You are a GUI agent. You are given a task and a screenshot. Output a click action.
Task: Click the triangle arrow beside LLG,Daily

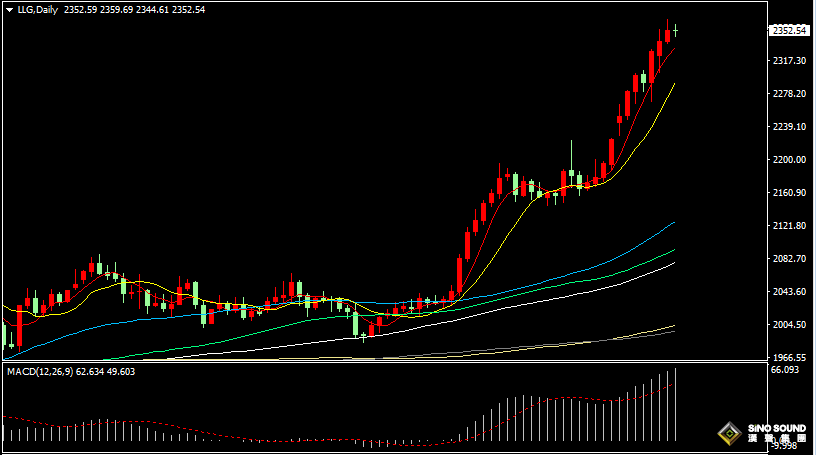point(8,9)
